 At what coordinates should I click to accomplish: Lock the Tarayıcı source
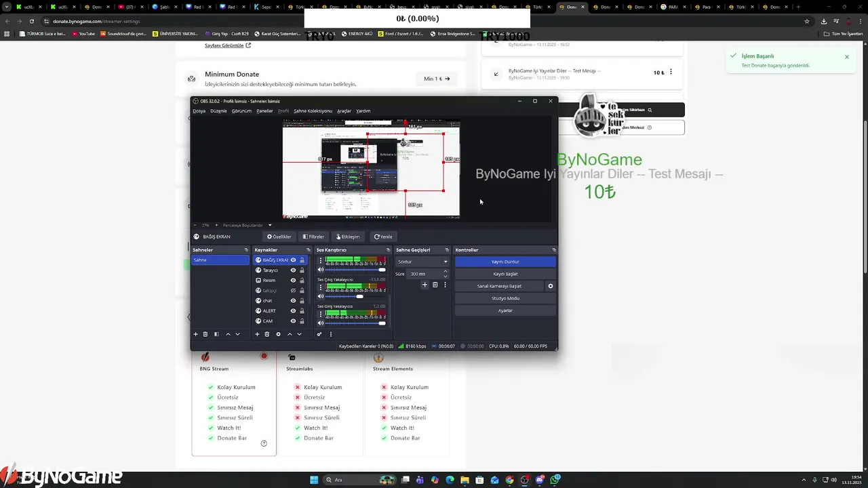click(302, 270)
